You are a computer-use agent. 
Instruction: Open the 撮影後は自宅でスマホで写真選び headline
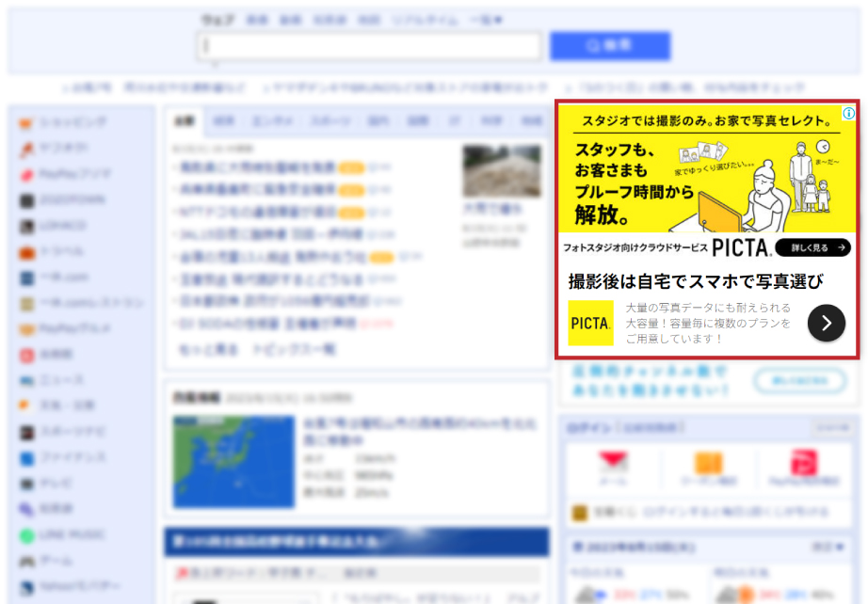(x=696, y=281)
